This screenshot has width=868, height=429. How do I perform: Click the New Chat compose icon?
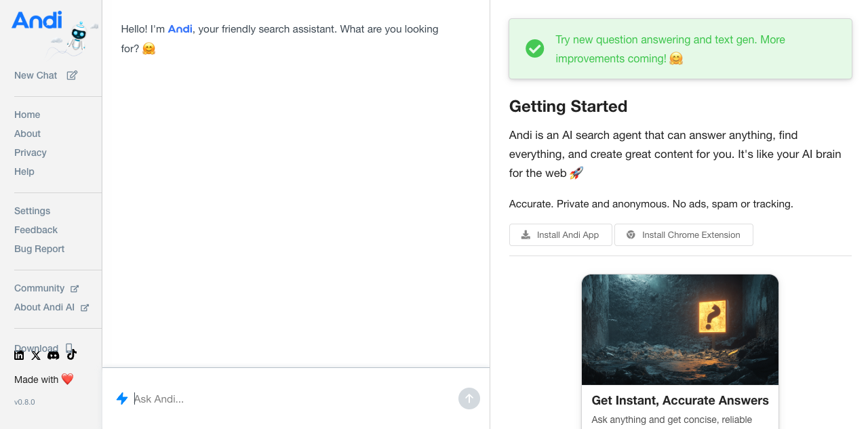72,75
